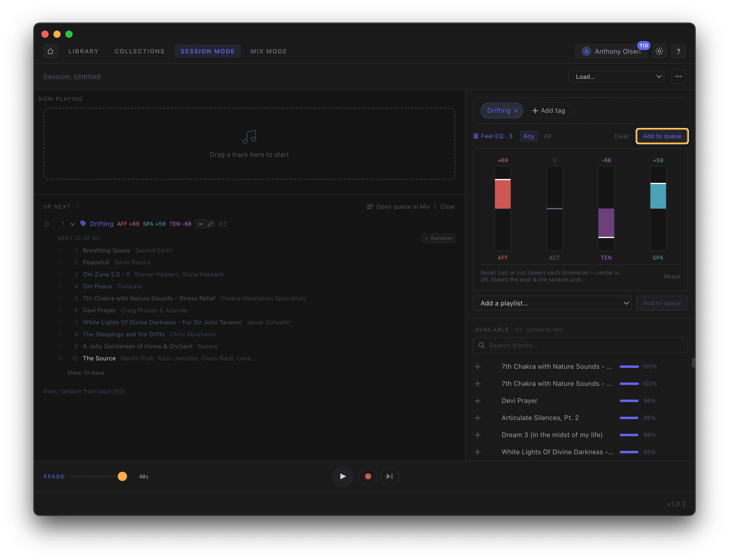This screenshot has height=560, width=729.
Task: Go to the Mix Mode tab
Action: [268, 51]
